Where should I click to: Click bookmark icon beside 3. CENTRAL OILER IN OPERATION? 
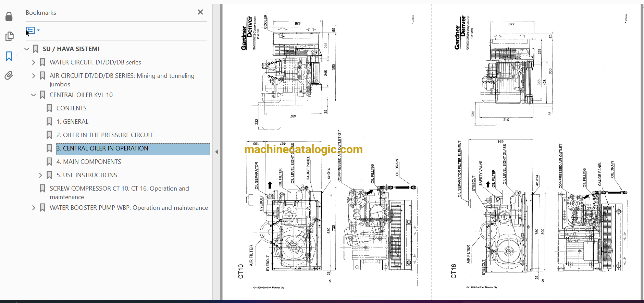click(49, 148)
